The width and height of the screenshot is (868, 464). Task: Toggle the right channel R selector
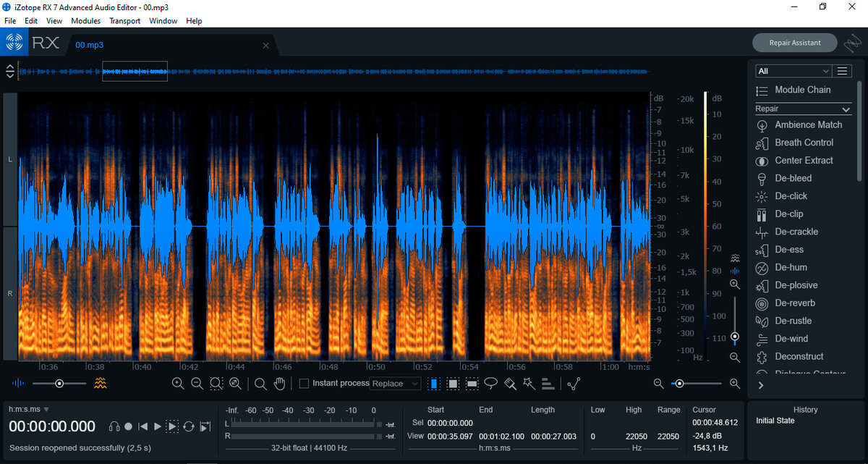point(10,294)
